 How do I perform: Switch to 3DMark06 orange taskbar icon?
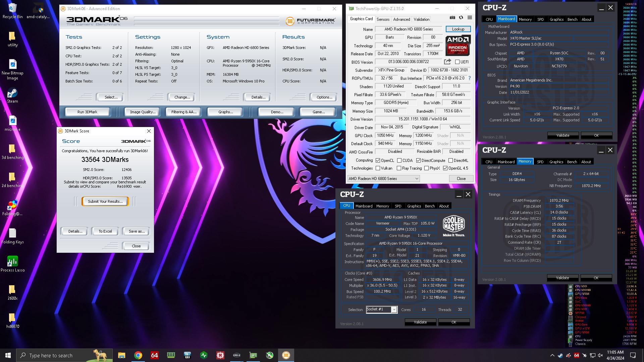coord(286,355)
